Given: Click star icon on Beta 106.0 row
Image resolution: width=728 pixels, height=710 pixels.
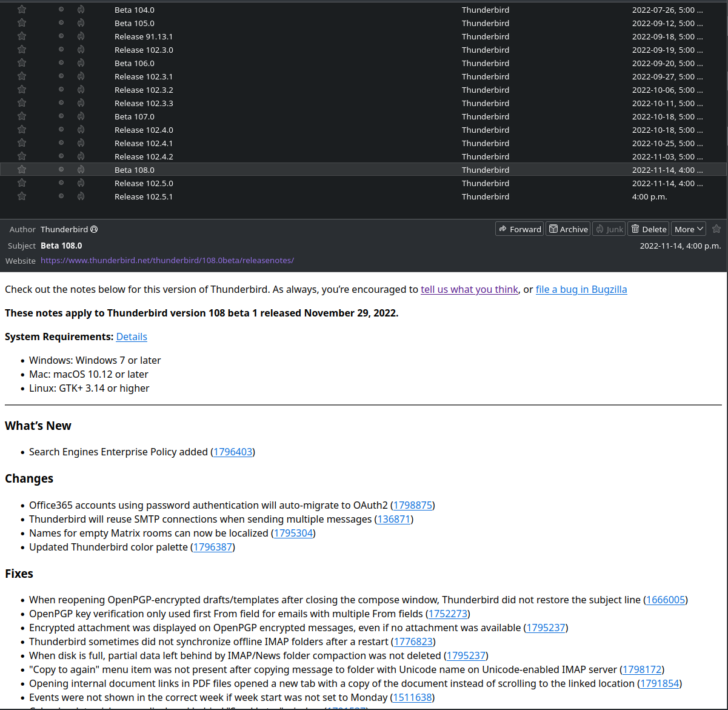Looking at the screenshot, I should 22,63.
